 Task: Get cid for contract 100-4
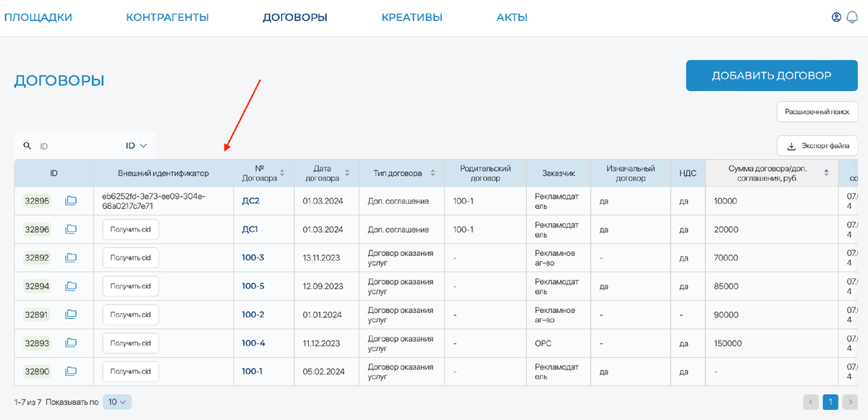130,343
